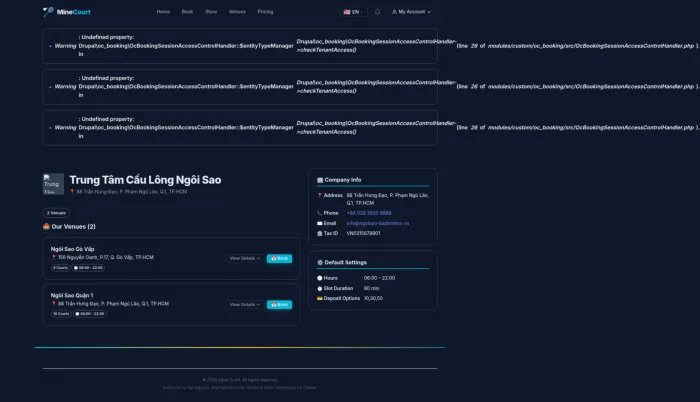
Task: Click the timer icon beside Slot Duration
Action: click(320, 288)
